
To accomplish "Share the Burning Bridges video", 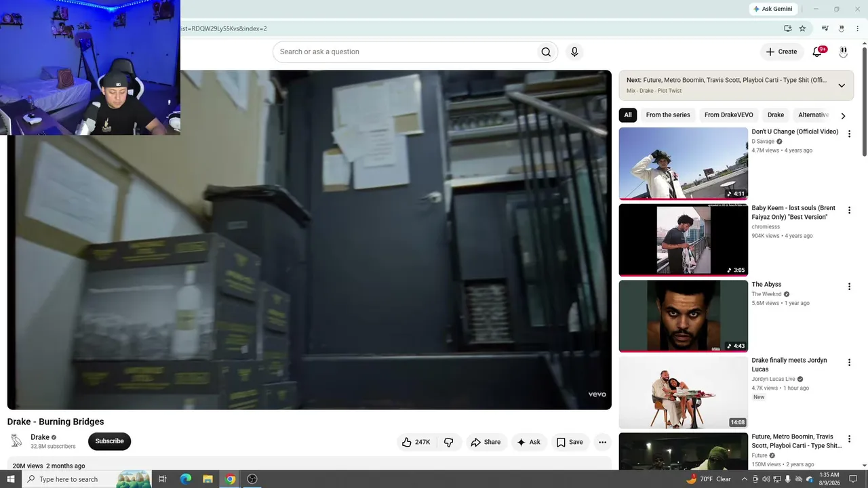I will (x=486, y=442).
